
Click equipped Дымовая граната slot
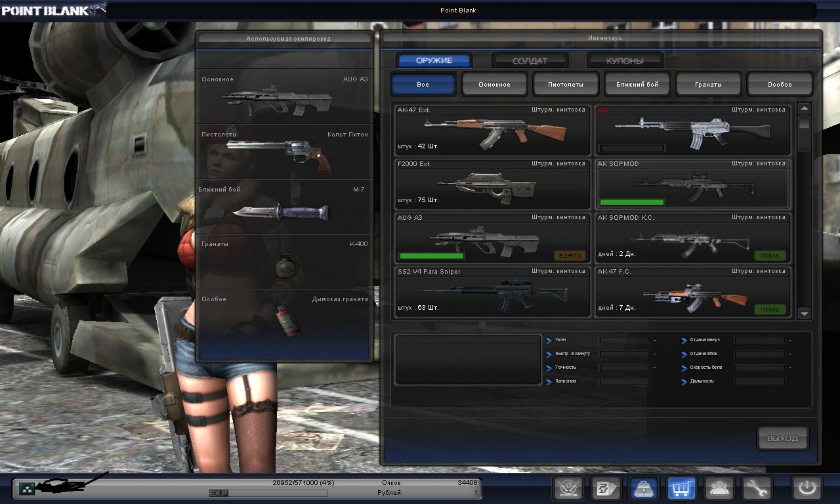click(285, 318)
